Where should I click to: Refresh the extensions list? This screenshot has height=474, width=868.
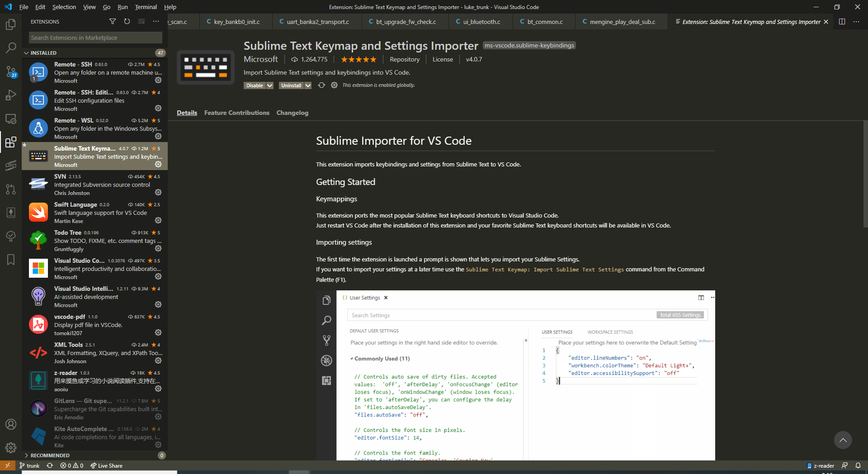click(127, 21)
